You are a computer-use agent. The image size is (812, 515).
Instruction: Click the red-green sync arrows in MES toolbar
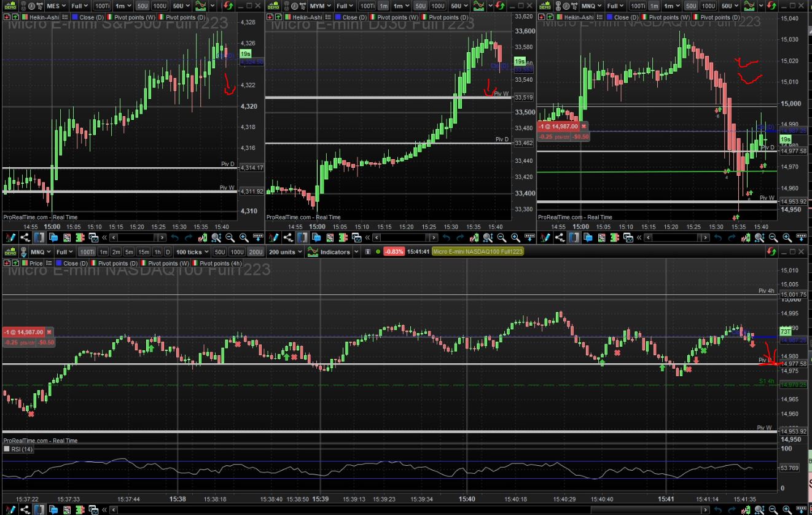click(x=228, y=6)
